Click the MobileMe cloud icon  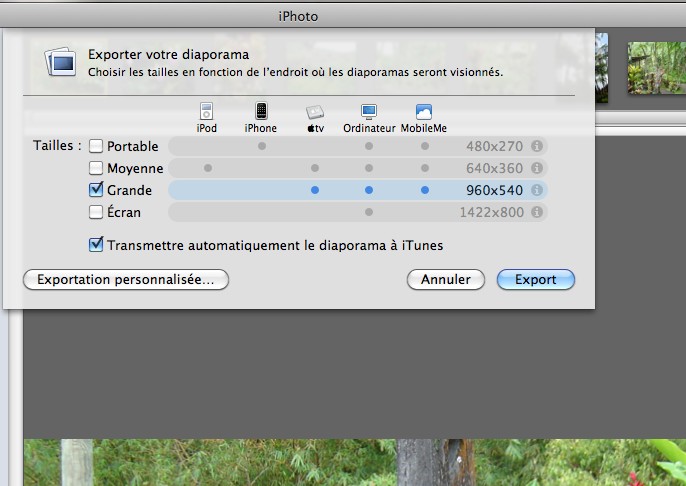pyautogui.click(x=424, y=112)
